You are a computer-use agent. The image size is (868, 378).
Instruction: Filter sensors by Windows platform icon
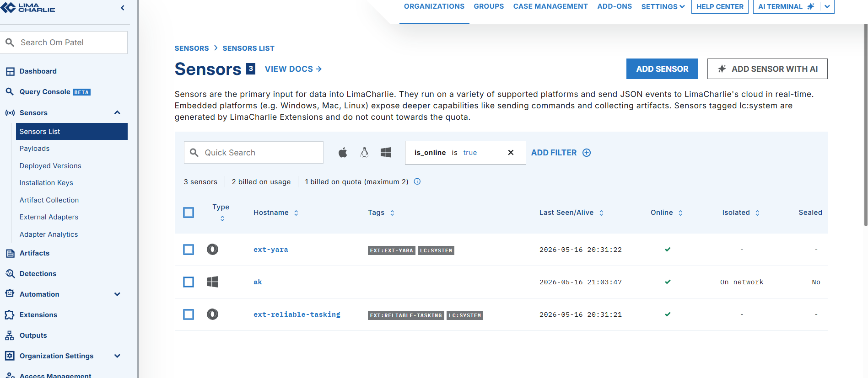386,153
